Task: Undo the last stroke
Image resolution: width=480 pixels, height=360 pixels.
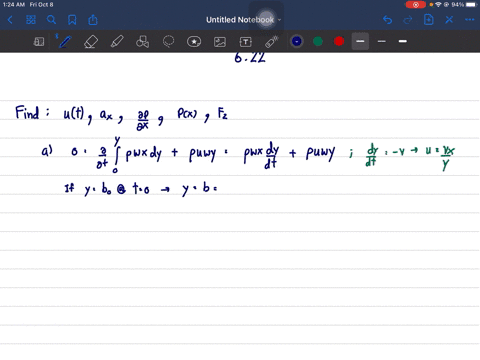Action: [x=387, y=20]
